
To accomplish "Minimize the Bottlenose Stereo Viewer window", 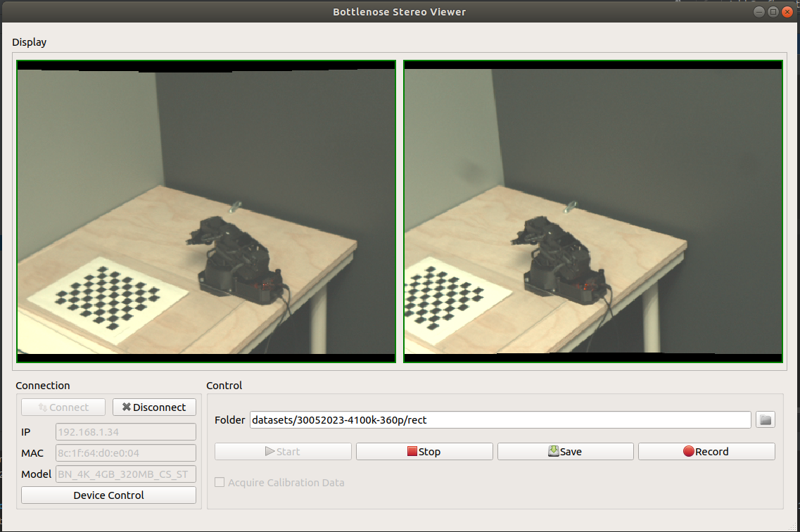I will pyautogui.click(x=759, y=12).
